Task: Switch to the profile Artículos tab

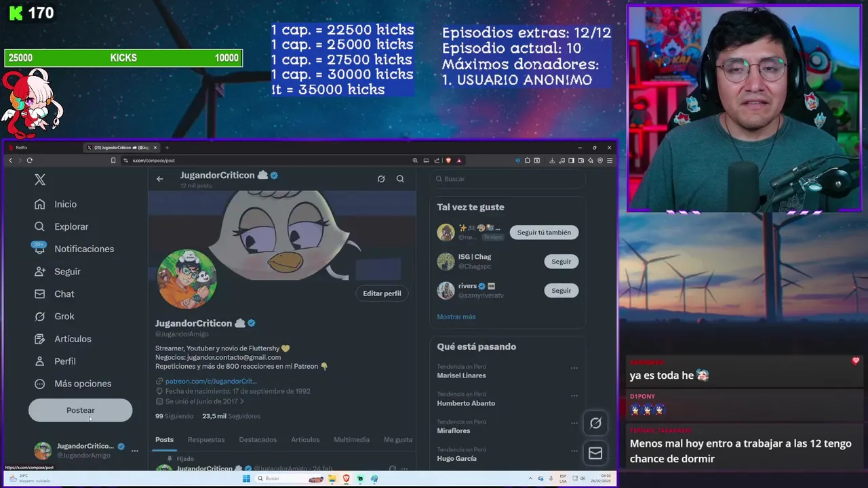Action: pos(305,440)
